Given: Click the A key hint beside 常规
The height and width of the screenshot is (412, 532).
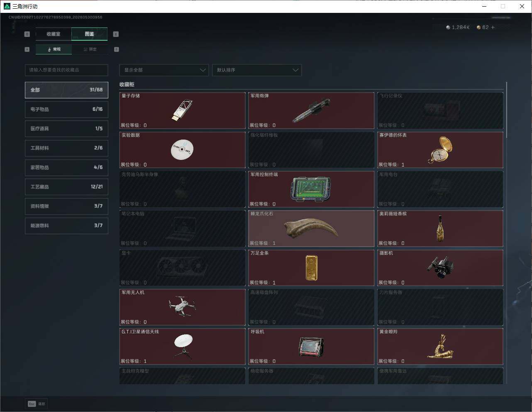Looking at the screenshot, I should coord(27,49).
